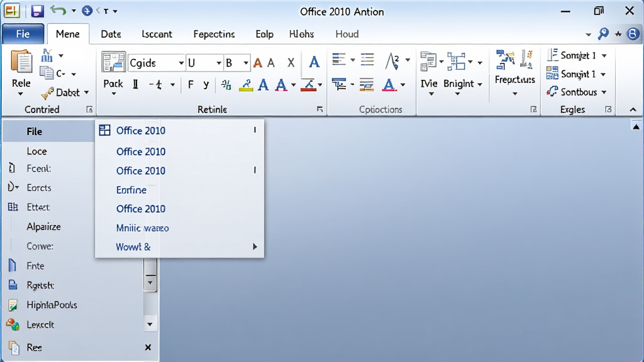Expand the Sonyjnt 1 dropdown

click(603, 74)
